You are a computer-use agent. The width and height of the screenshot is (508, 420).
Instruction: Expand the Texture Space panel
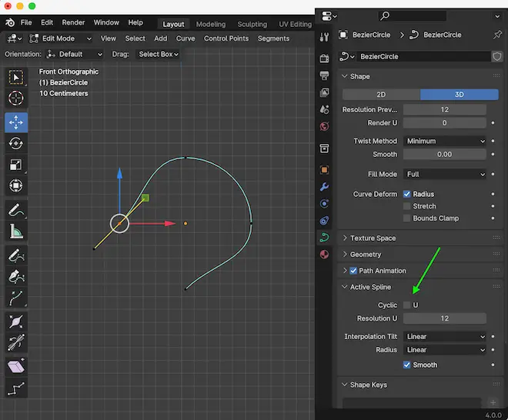373,238
